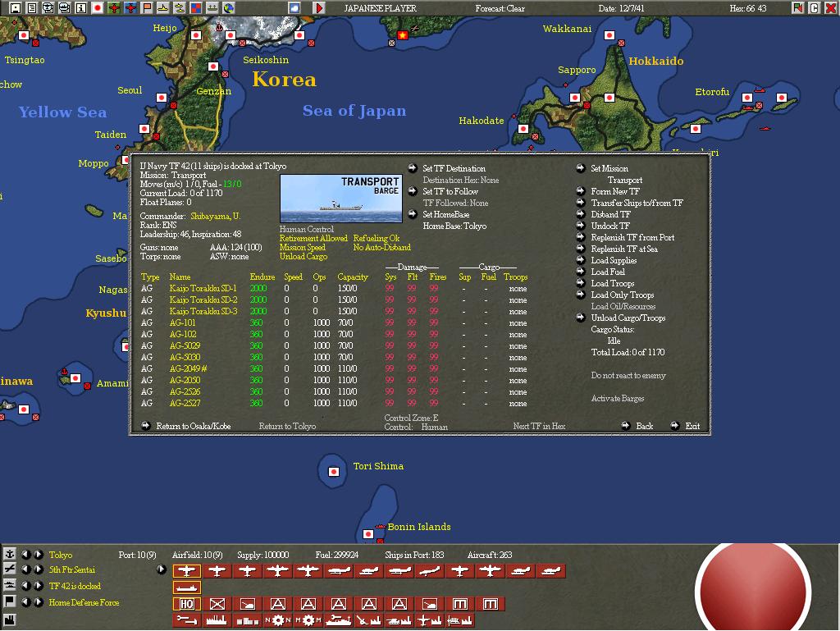This screenshot has height=631, width=840.
Task: Choose Undock TF
Action: pos(610,226)
